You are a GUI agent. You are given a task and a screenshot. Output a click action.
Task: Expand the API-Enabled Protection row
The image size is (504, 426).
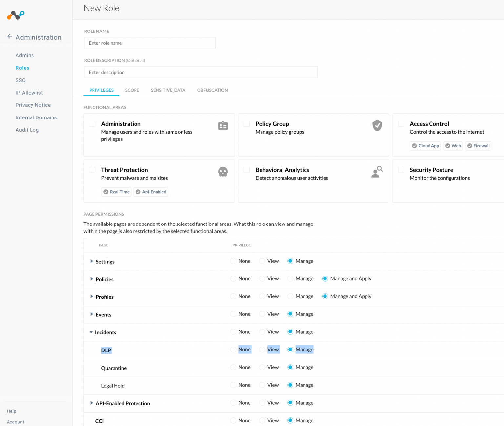click(92, 403)
